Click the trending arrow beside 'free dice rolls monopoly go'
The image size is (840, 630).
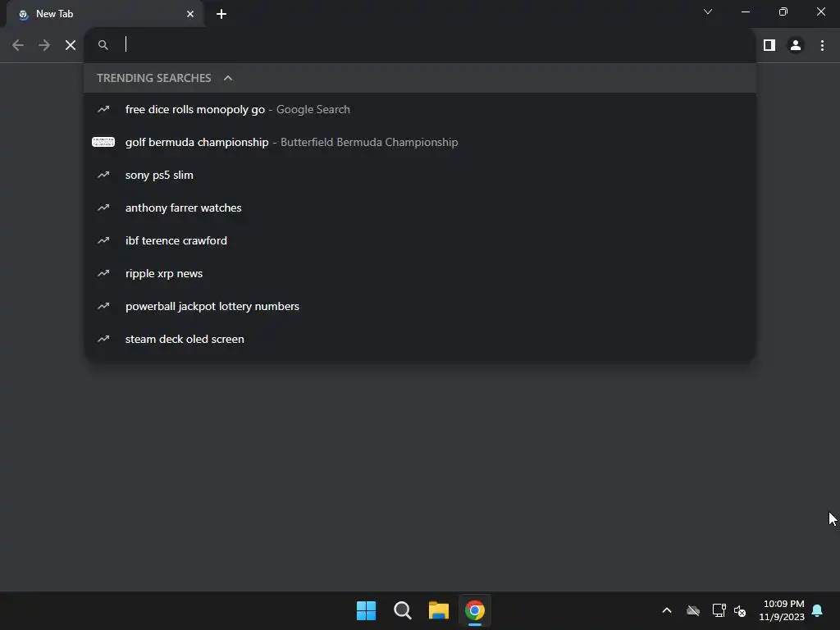tap(103, 109)
